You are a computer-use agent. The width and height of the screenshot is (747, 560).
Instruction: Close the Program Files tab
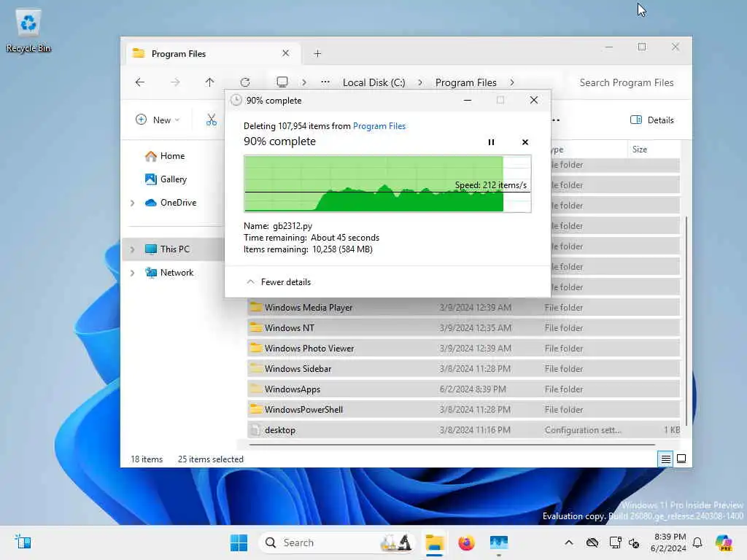pos(285,53)
